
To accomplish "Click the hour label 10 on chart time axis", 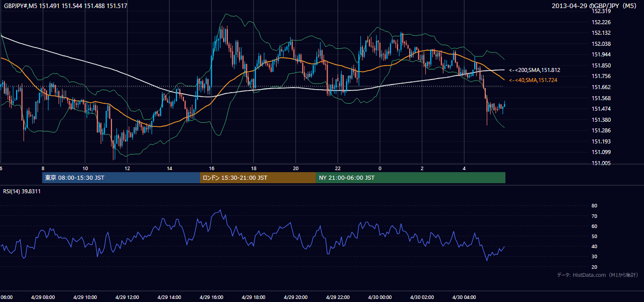I will [85, 168].
